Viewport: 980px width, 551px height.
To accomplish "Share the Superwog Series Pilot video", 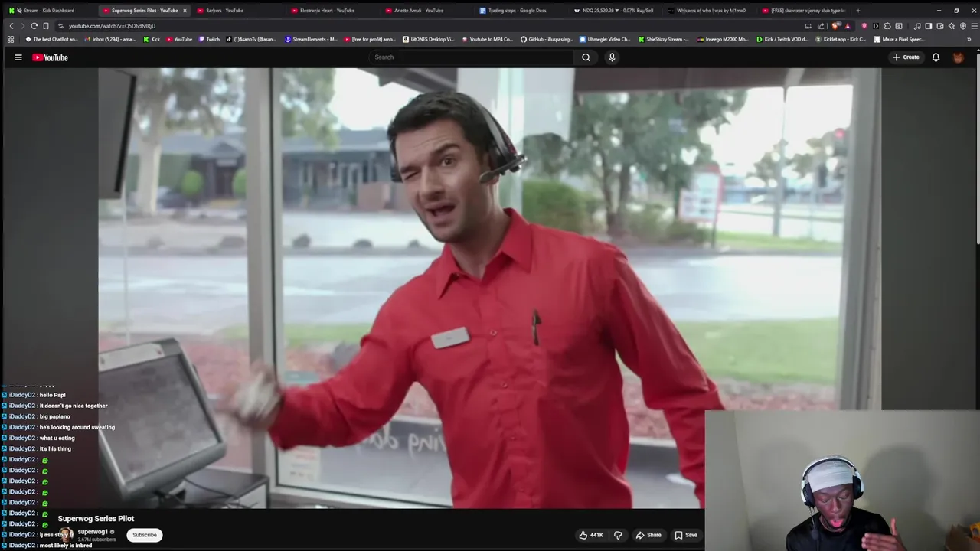I will [x=648, y=535].
